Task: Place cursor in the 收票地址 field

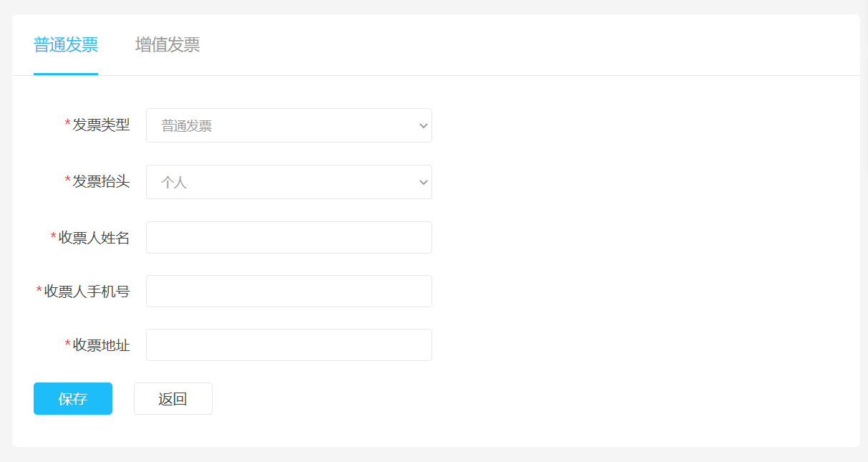Action: click(x=288, y=345)
